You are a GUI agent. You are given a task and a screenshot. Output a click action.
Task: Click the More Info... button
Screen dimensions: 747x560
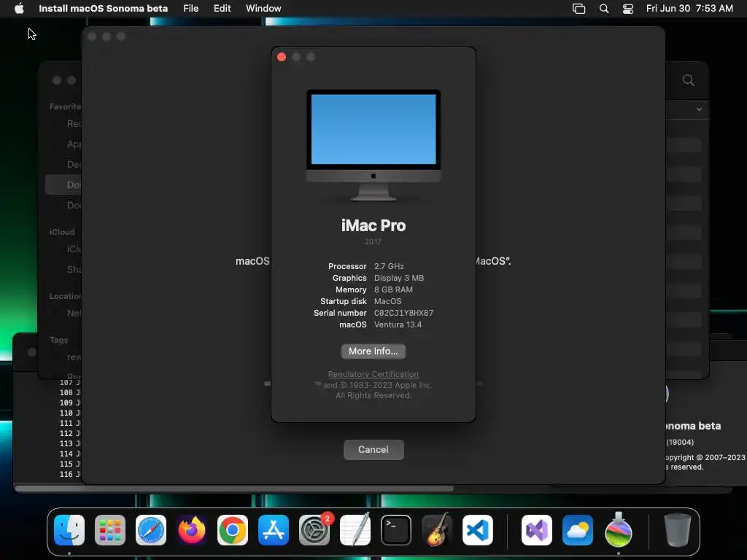373,351
